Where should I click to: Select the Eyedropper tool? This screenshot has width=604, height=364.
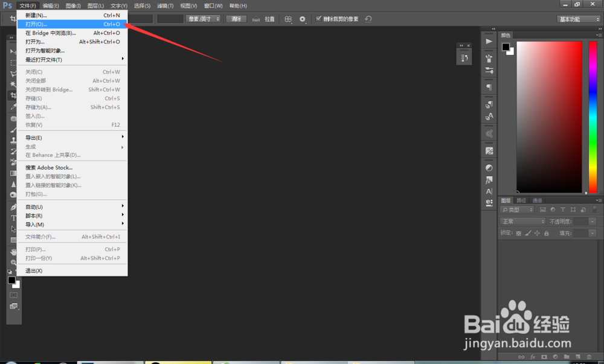click(x=13, y=107)
